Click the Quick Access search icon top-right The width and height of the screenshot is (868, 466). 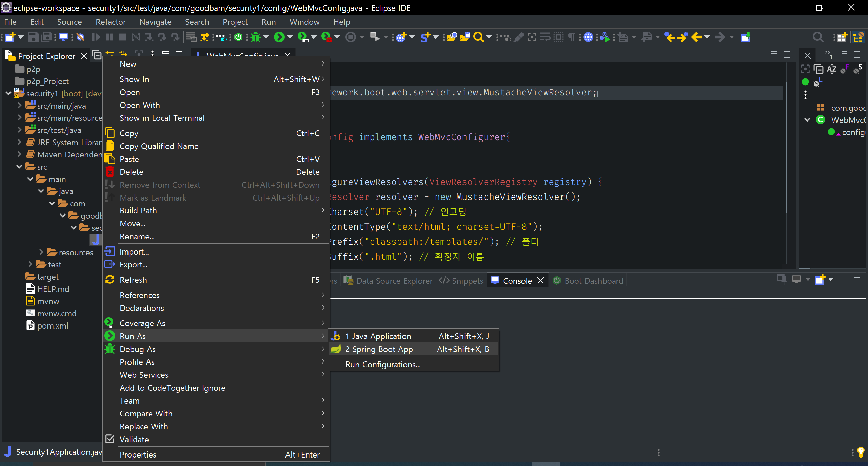tap(818, 37)
